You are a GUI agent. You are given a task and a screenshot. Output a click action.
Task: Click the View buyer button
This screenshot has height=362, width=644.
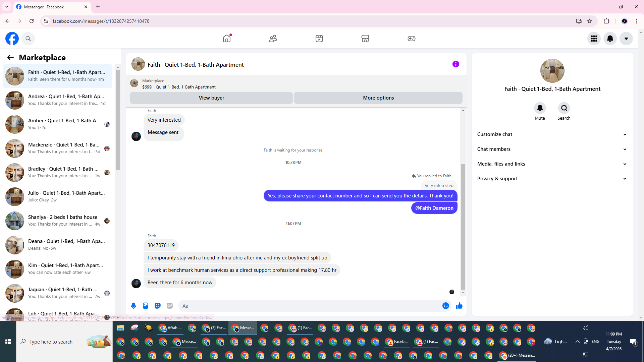(x=211, y=98)
